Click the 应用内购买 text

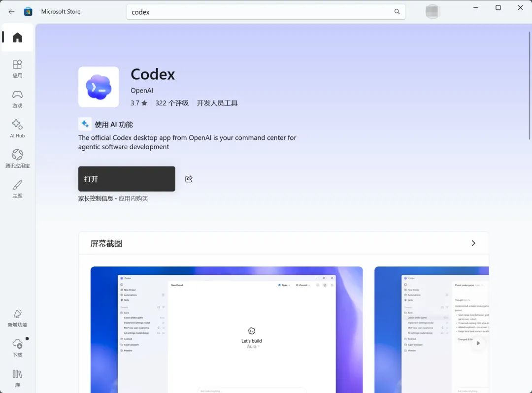pos(133,198)
